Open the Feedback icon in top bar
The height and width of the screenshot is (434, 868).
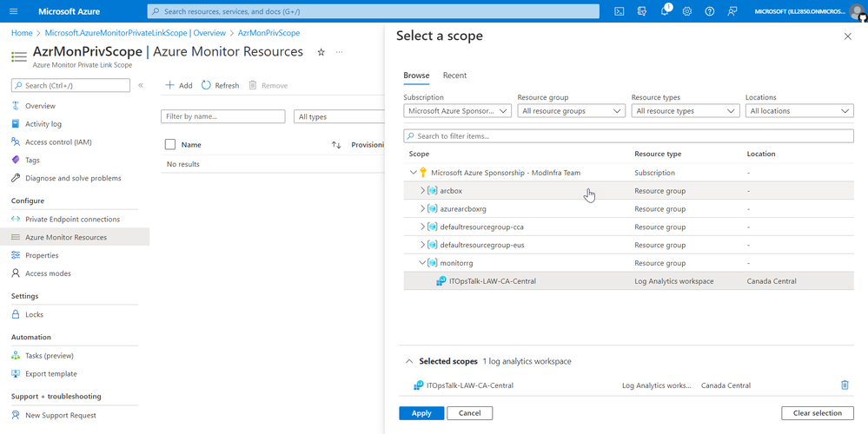pos(732,11)
